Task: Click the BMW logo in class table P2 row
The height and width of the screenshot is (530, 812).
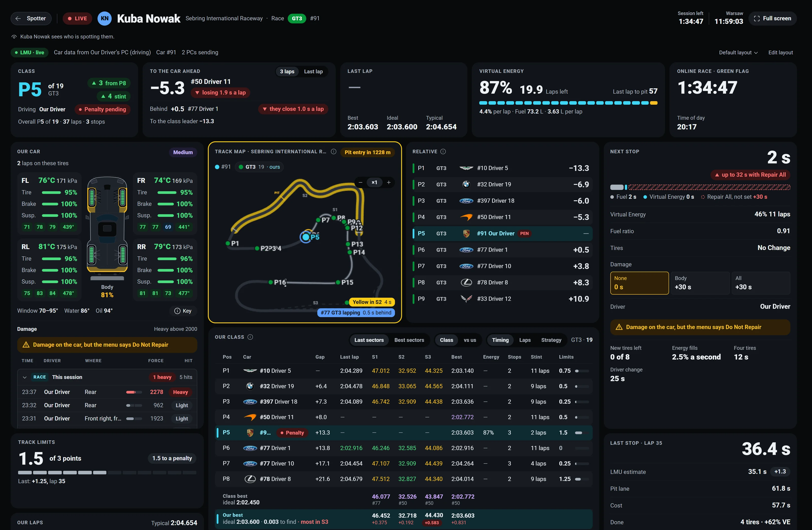Action: (x=250, y=386)
